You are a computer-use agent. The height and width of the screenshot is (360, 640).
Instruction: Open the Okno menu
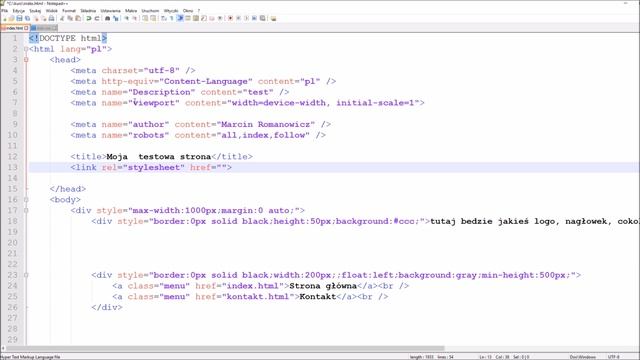tap(188, 11)
